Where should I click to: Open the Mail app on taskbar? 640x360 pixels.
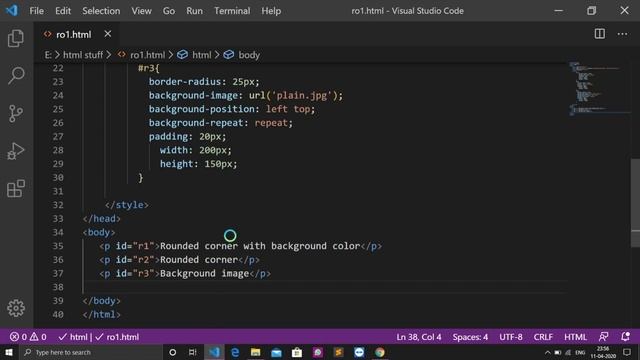click(x=276, y=352)
